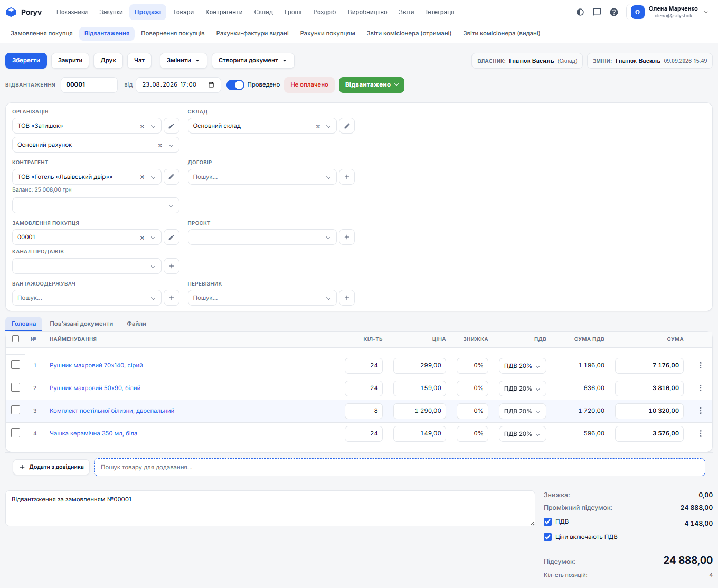
Task: Go to Рахунки покупцям submenu tab
Action: [328, 33]
